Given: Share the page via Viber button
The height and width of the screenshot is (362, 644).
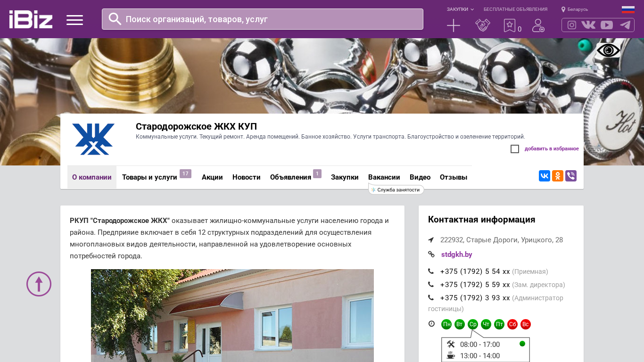Looking at the screenshot, I should coord(571,176).
